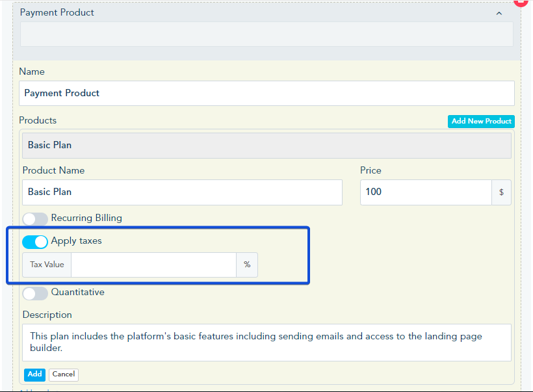This screenshot has width=533, height=392.
Task: Turn off the Apply taxes toggle switch
Action: 35,242
